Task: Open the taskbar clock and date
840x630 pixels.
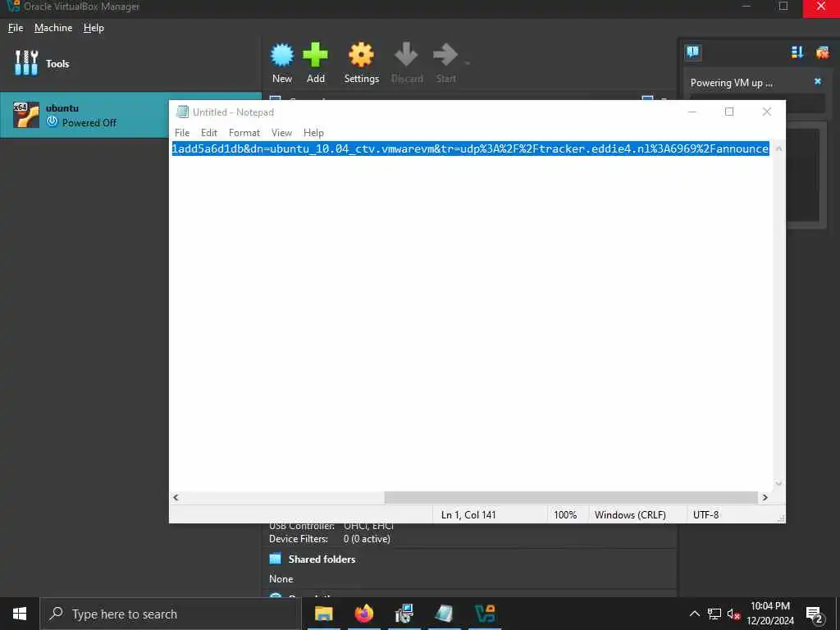Action: coord(770,614)
